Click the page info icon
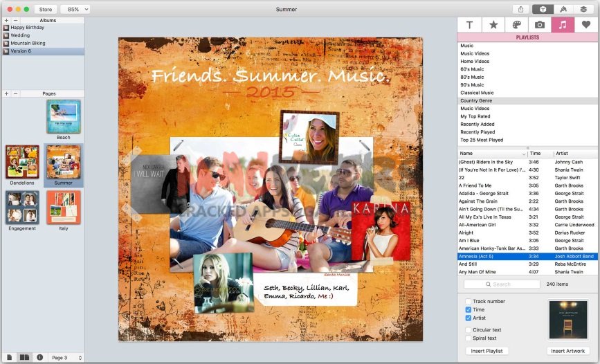 point(39,357)
